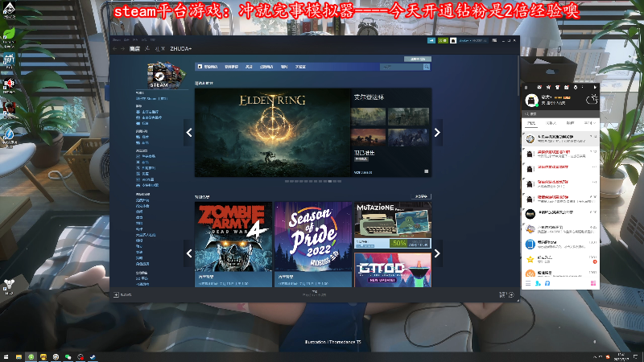The image size is (644, 362).
Task: Open the ZHUDA+ profile tab in Steam
Action: pos(180,49)
